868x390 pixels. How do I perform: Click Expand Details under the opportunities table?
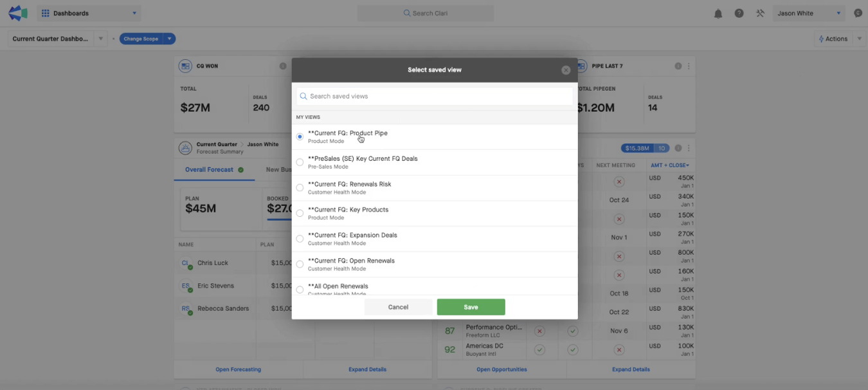[x=631, y=369]
